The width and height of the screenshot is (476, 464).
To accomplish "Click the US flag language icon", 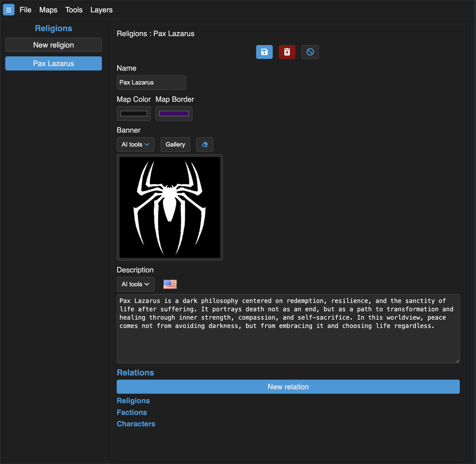I will (x=170, y=284).
